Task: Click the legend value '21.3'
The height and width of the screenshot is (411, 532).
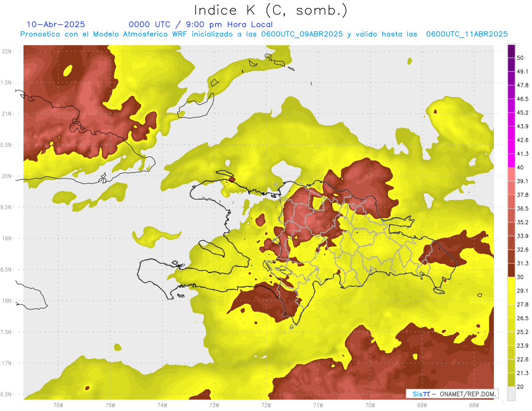Action: (x=523, y=373)
